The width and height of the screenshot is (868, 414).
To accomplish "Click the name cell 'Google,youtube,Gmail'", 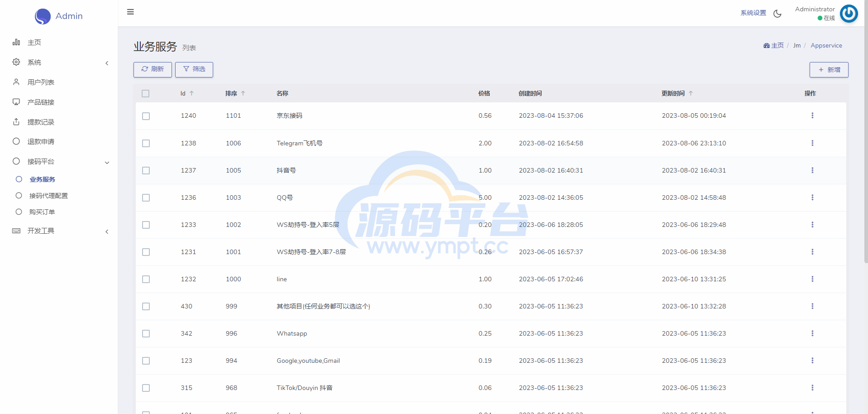I will [308, 361].
